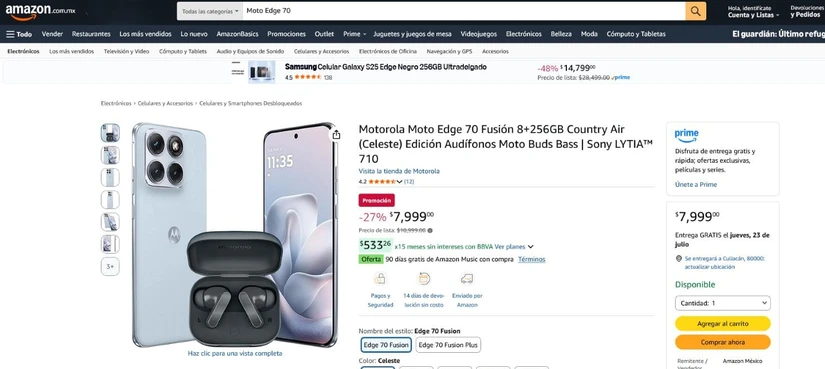The image size is (825, 369).
Task: Click the Agregar al carrito button
Action: pos(722,324)
